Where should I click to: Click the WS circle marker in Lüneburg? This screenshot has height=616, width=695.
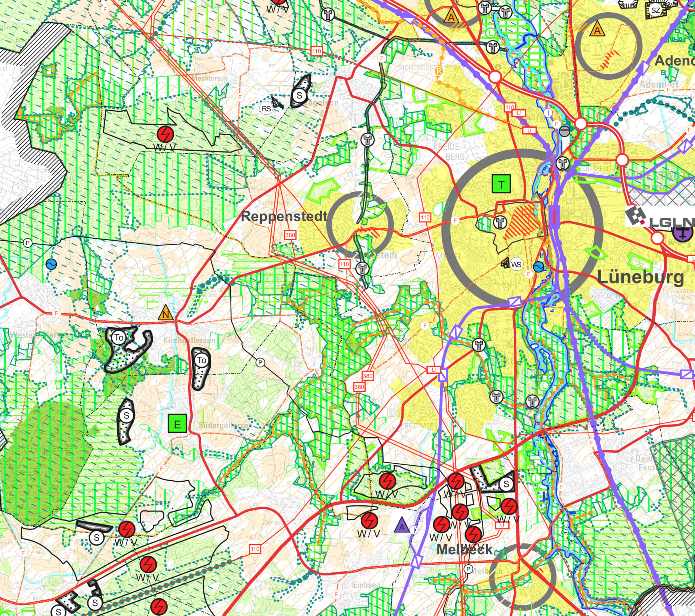(x=516, y=264)
